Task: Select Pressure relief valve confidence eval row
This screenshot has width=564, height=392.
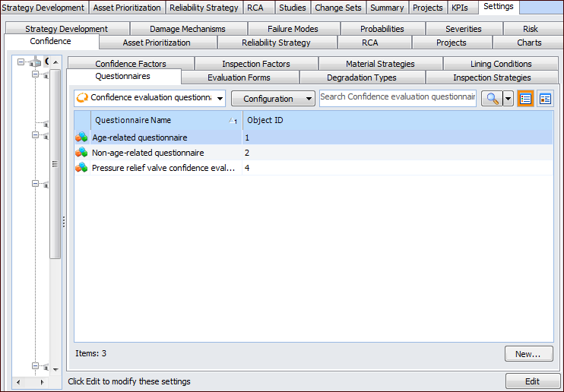Action: [x=313, y=168]
